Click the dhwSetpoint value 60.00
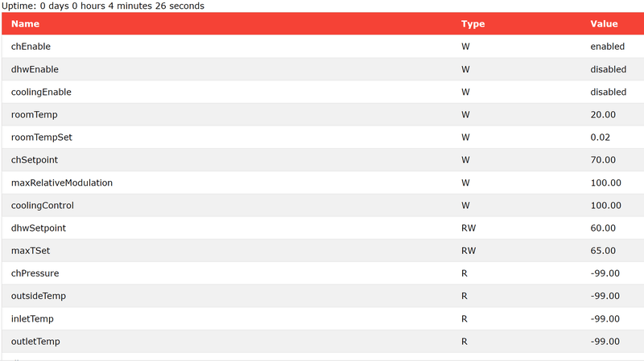Image resolution: width=644 pixels, height=361 pixels. 603,228
